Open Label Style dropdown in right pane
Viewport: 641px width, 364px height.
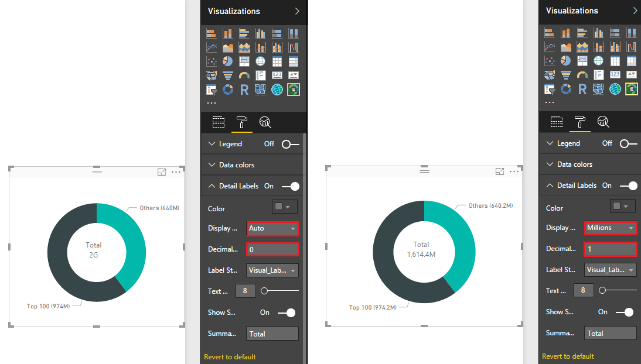(x=611, y=270)
